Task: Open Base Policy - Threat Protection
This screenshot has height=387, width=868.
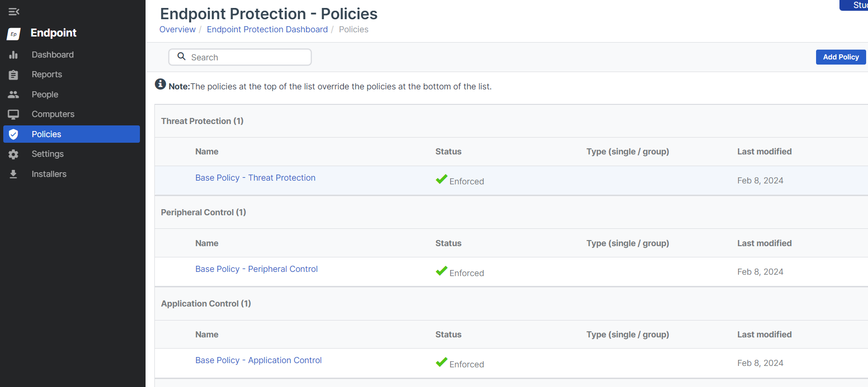Action: point(255,178)
